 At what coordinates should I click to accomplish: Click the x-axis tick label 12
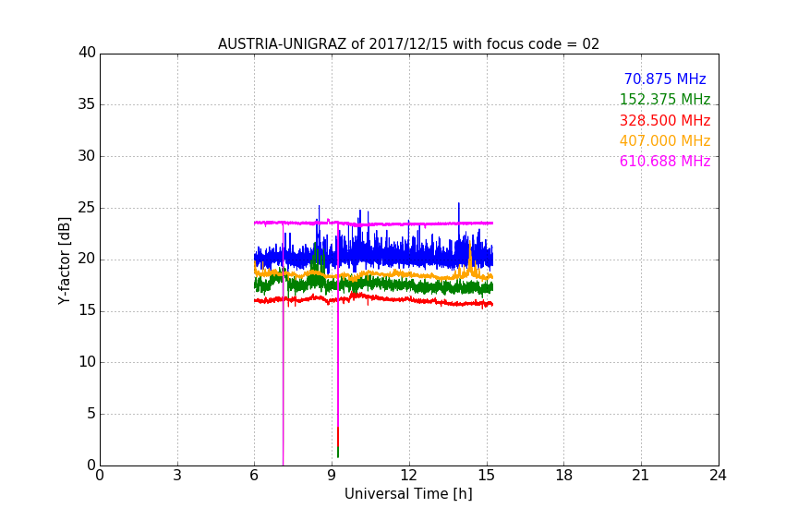[408, 476]
